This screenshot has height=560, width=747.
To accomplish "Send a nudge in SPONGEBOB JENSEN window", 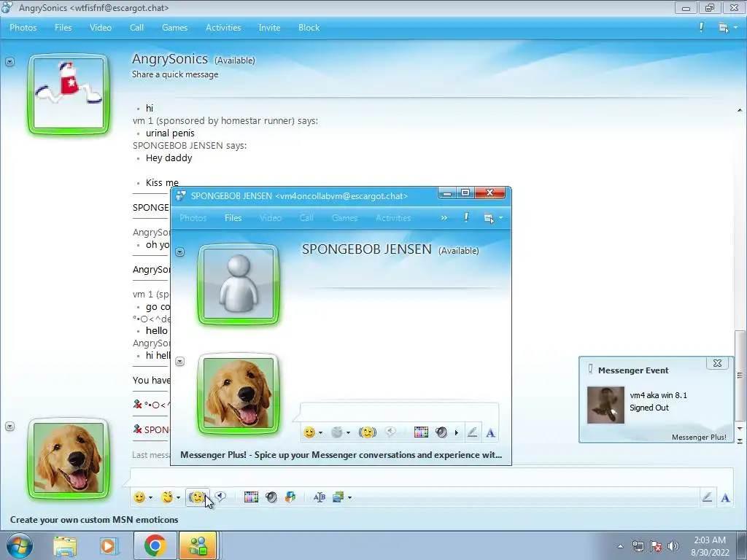I will click(x=368, y=432).
